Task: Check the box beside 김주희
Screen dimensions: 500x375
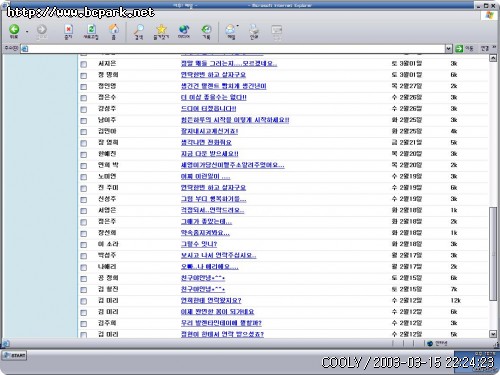Action: (x=84, y=324)
